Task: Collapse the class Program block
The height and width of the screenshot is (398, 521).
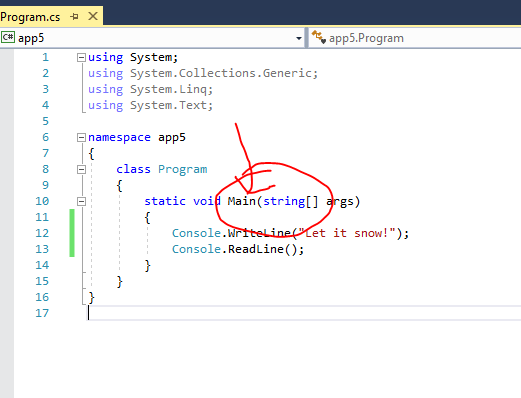Action: (x=81, y=169)
